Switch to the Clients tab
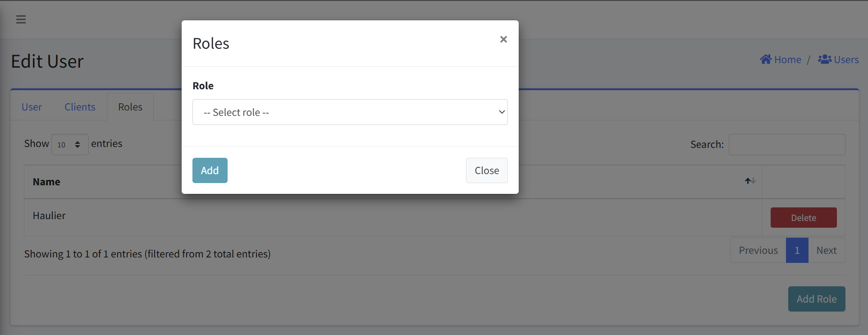This screenshot has width=868, height=335. [x=80, y=107]
